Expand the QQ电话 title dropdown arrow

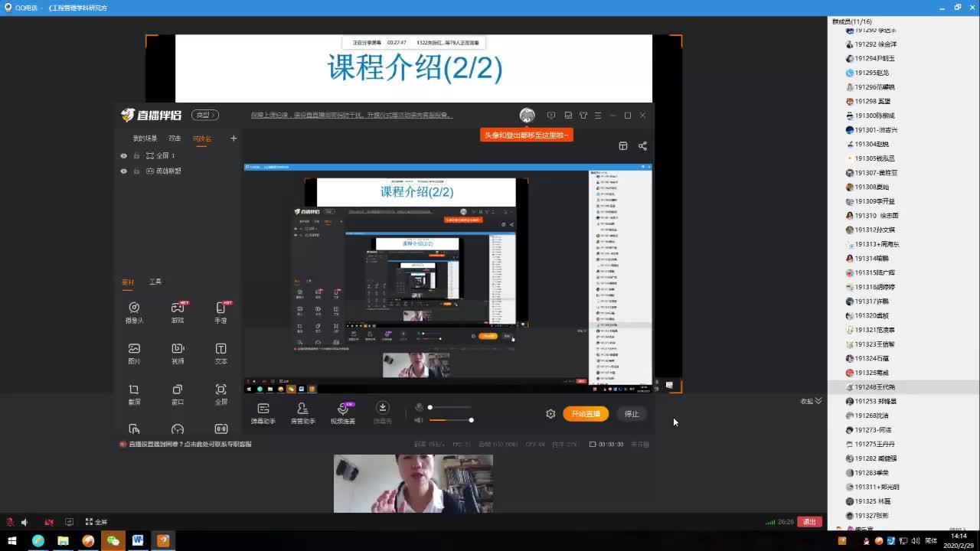(42, 8)
